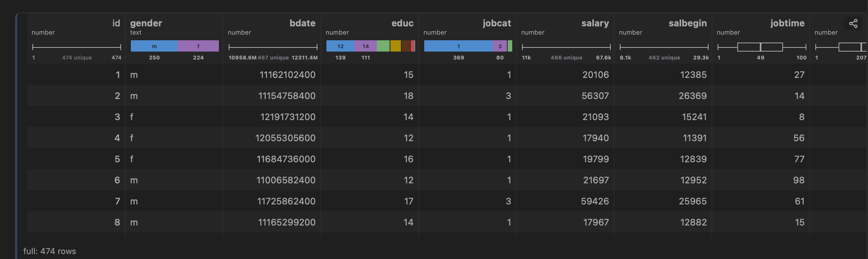Viewport: 868px width, 259px height.
Task: Click the purple '14' educ bar segment
Action: click(x=366, y=46)
